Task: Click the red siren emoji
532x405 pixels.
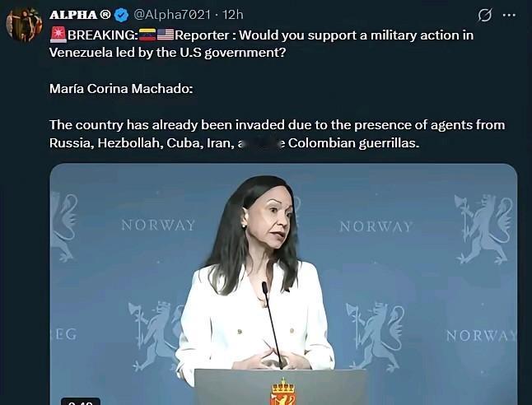Action: pyautogui.click(x=58, y=35)
